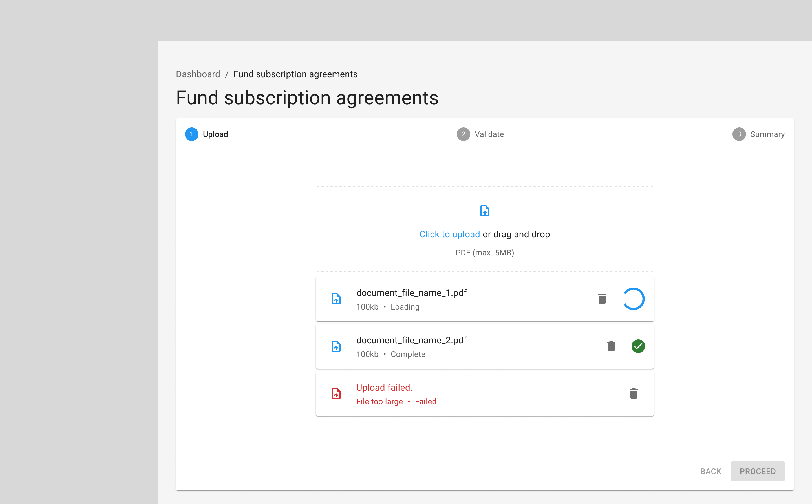Go to the Dashboard breadcrumb
This screenshot has height=504, width=812.
(198, 74)
